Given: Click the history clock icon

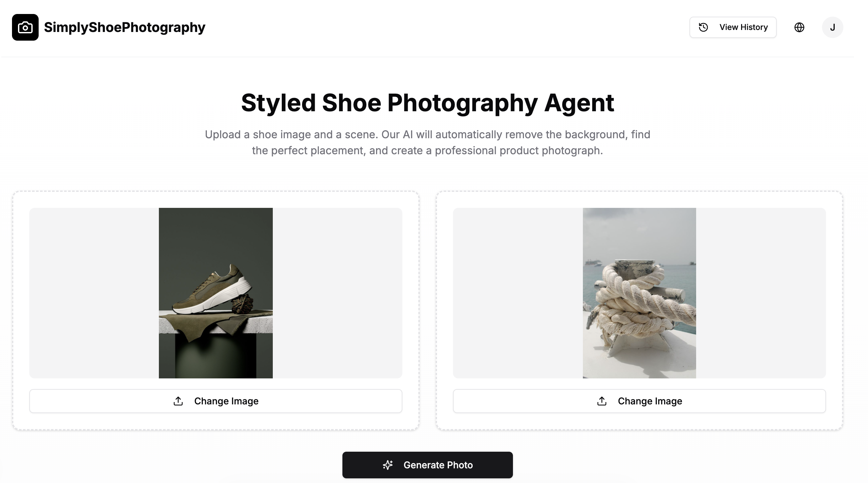Looking at the screenshot, I should (x=703, y=27).
